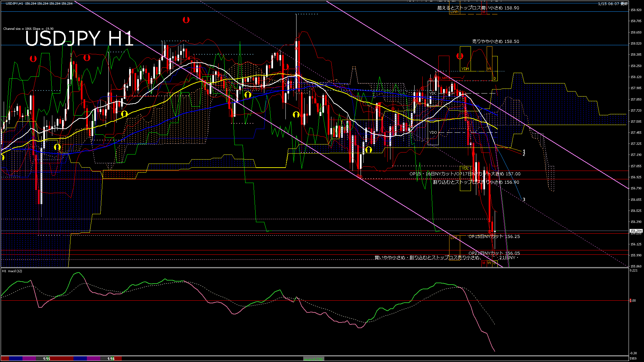Click the 1/15 date marker on the time strip
This screenshot has width=644, height=362.
pos(47,359)
